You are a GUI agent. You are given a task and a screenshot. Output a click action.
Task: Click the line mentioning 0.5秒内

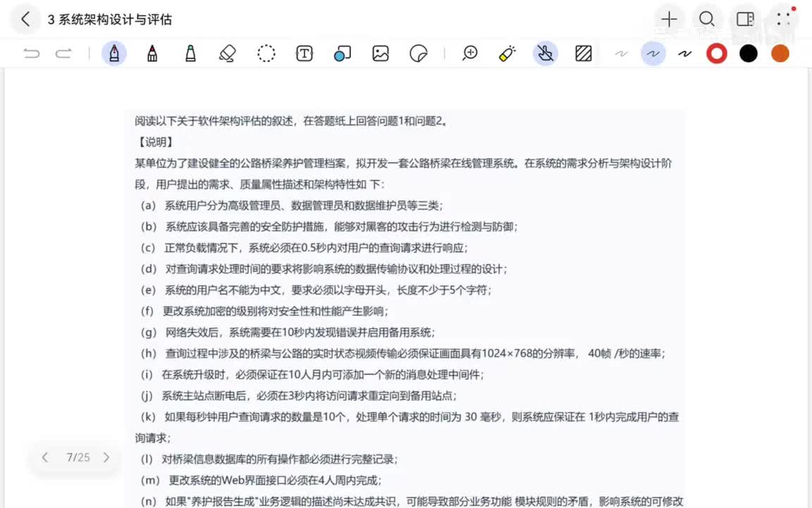(x=304, y=248)
